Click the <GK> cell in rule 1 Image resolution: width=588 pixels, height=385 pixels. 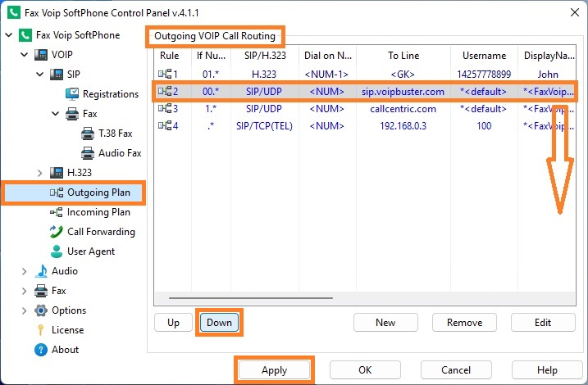click(x=403, y=75)
